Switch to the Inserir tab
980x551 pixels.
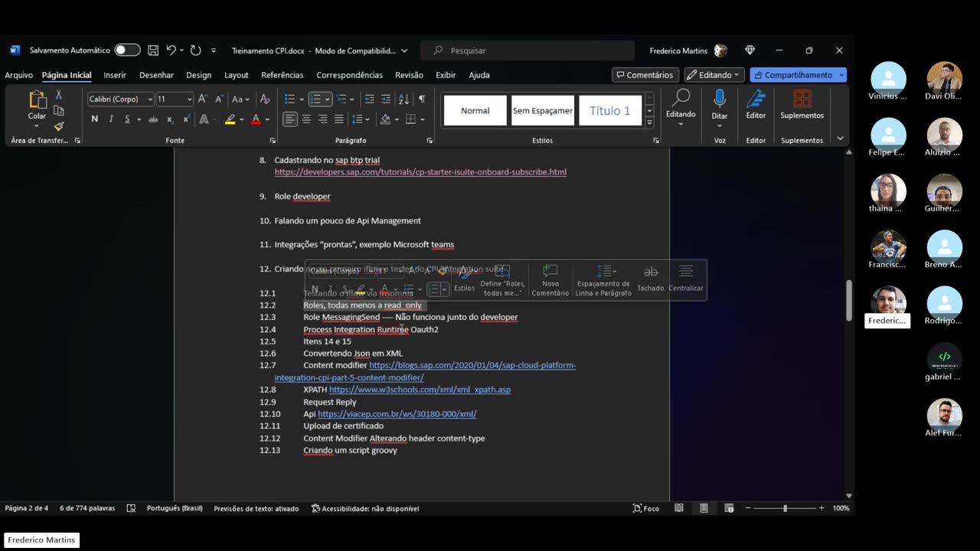pyautogui.click(x=115, y=75)
